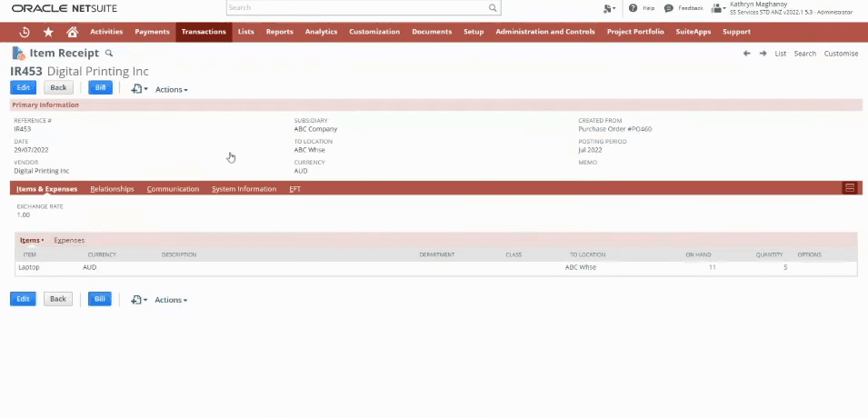Open the Setup menu
The height and width of the screenshot is (418, 868).
474,32
